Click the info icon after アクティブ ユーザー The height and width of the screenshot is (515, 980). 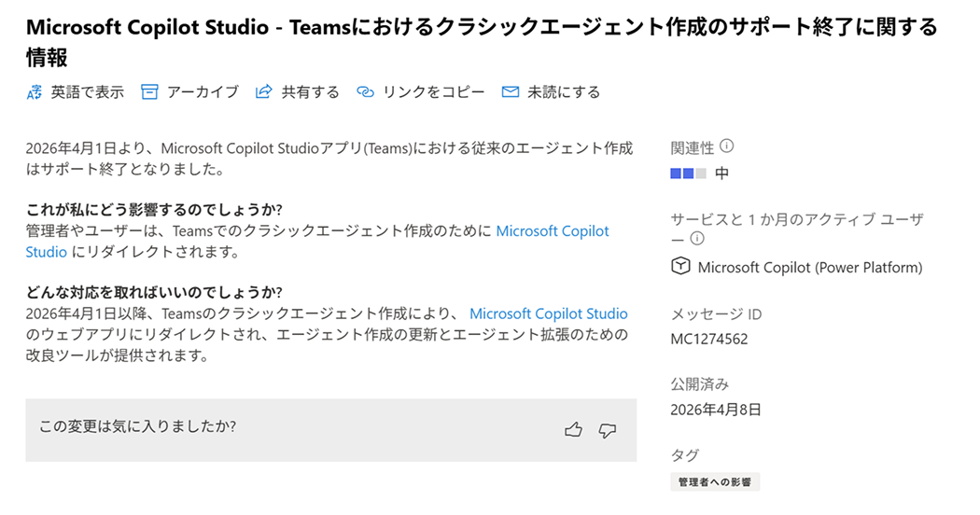[x=697, y=239]
